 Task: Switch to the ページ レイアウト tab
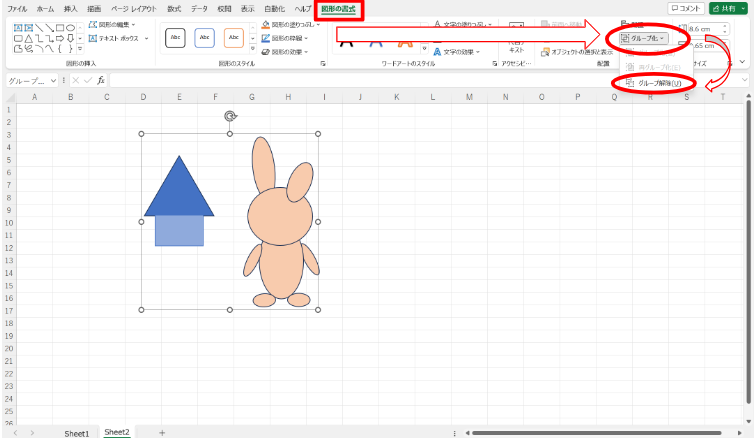click(x=134, y=9)
